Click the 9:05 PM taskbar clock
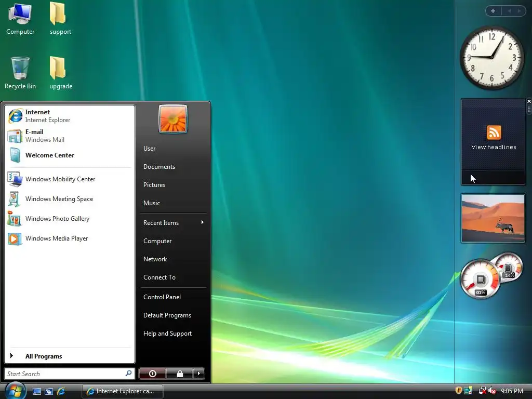The image size is (532, 399). pos(512,391)
